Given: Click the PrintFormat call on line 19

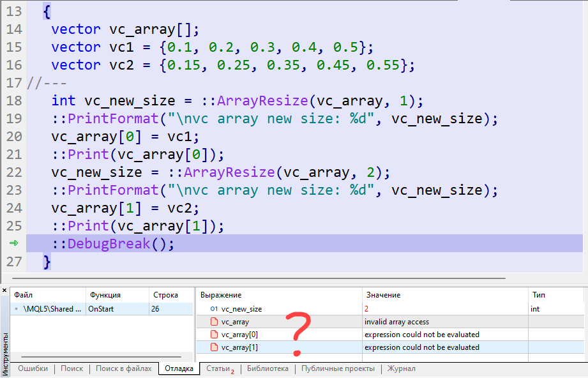Looking at the screenshot, I should (275, 119).
